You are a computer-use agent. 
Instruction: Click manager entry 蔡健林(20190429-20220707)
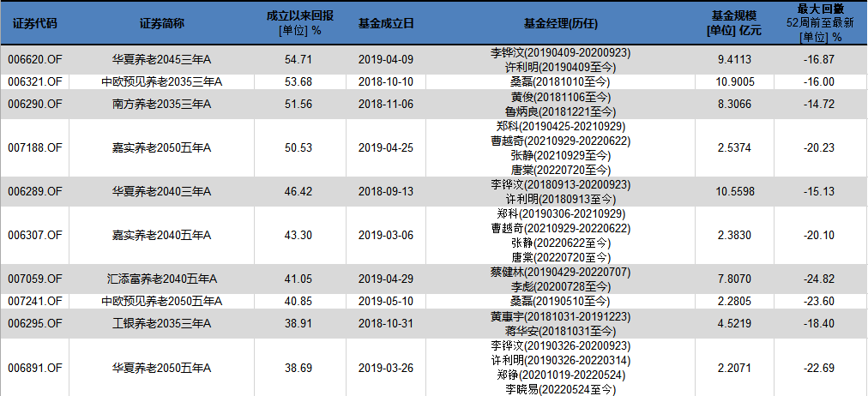pos(561,272)
